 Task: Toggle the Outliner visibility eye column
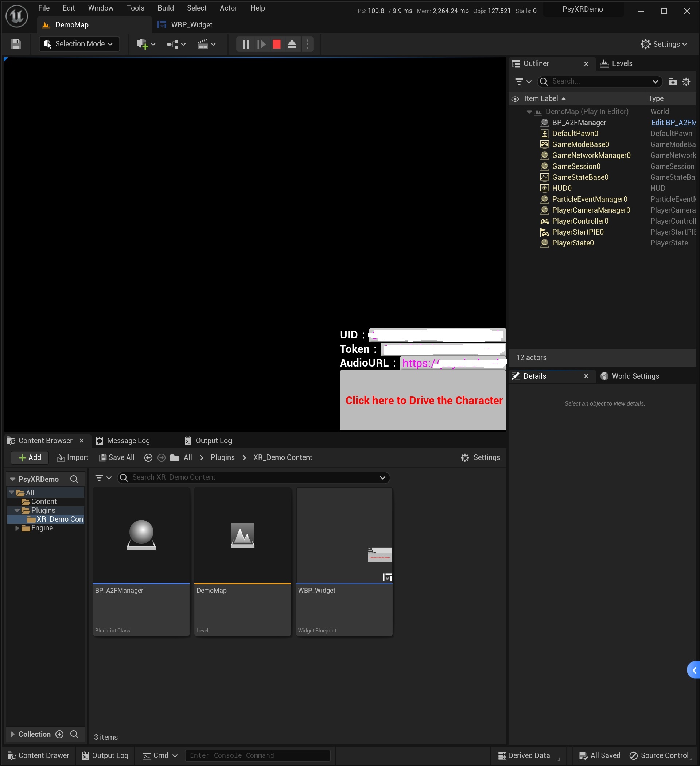[515, 99]
